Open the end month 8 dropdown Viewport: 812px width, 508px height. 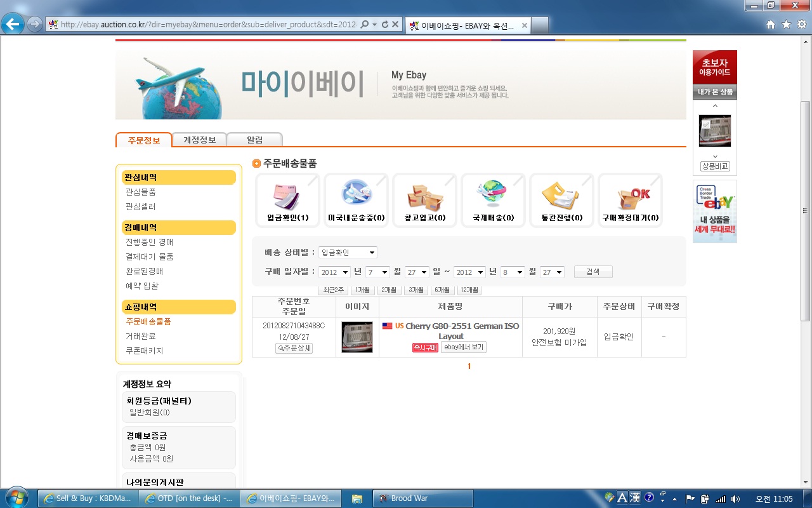pos(513,272)
